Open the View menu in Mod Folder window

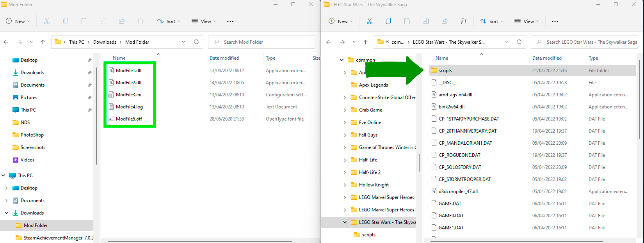click(204, 21)
